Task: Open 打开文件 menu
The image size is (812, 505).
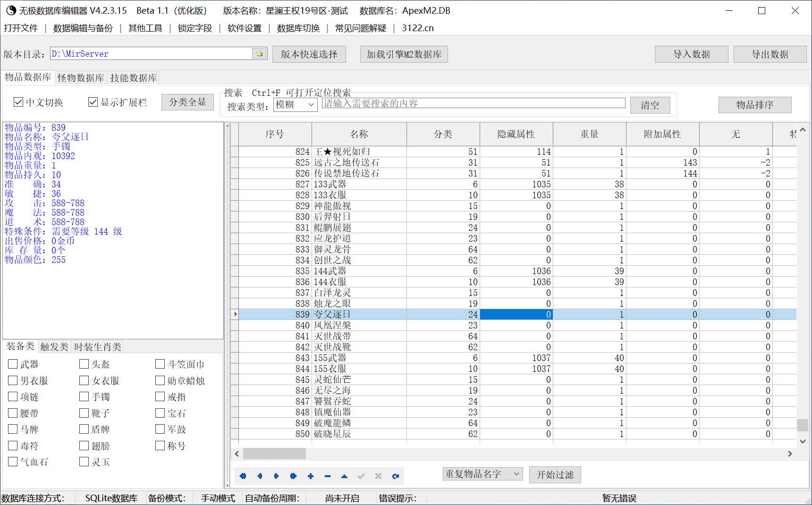Action: (21, 28)
